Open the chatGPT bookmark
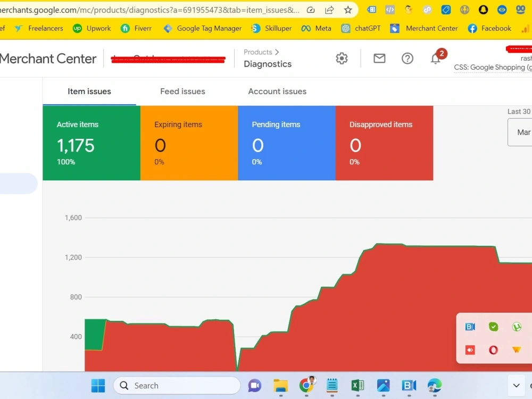The height and width of the screenshot is (399, 532). click(x=361, y=29)
